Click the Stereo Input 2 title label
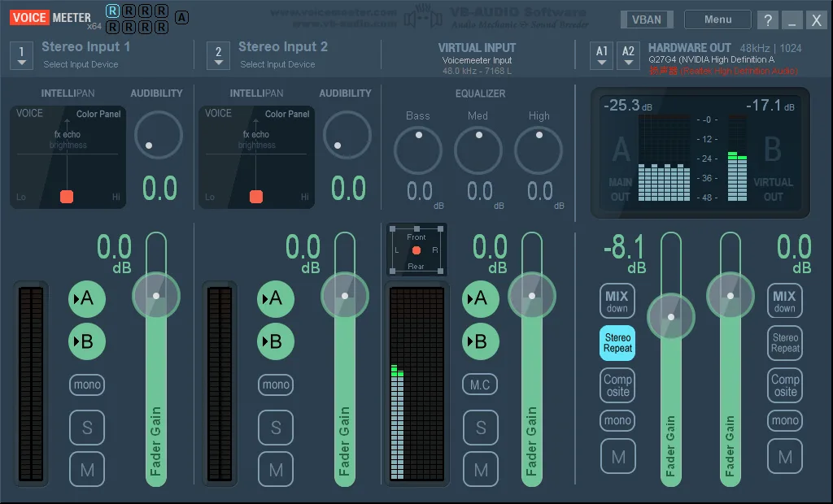 (x=282, y=46)
